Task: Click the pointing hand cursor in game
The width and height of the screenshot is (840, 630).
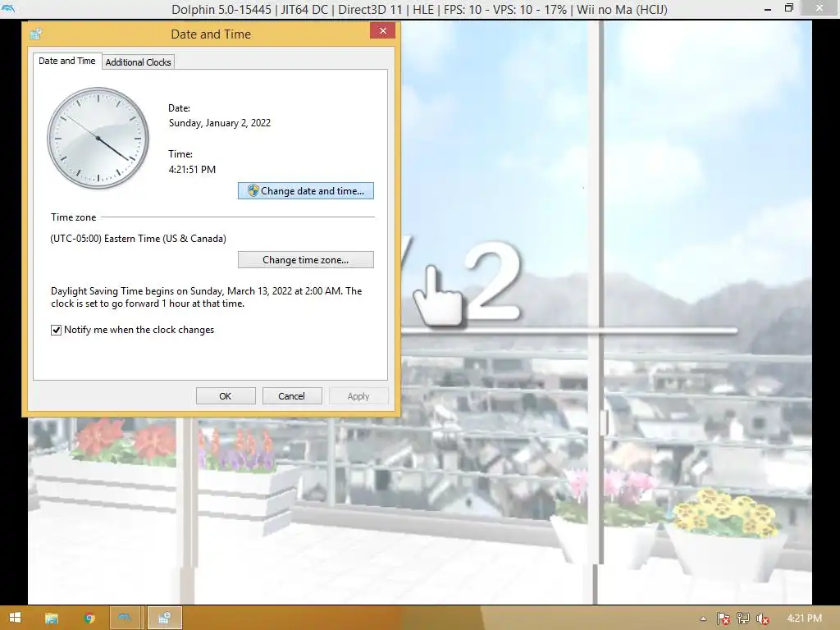Action: point(437,295)
